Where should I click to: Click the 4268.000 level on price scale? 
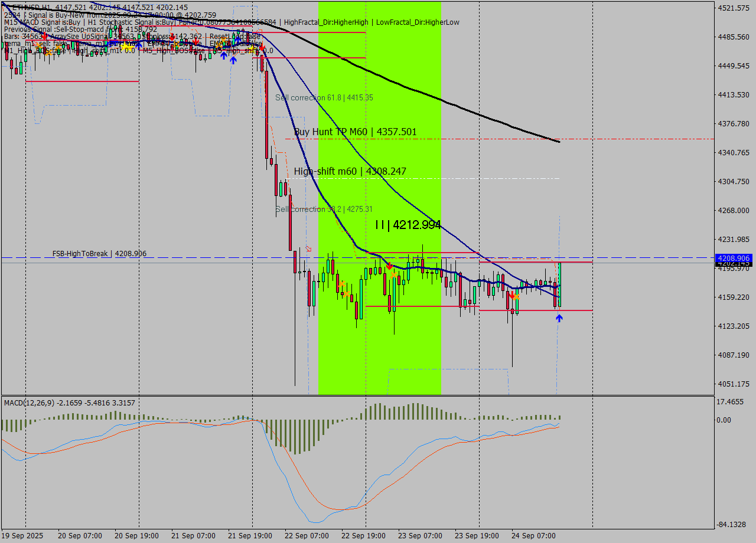[732, 210]
